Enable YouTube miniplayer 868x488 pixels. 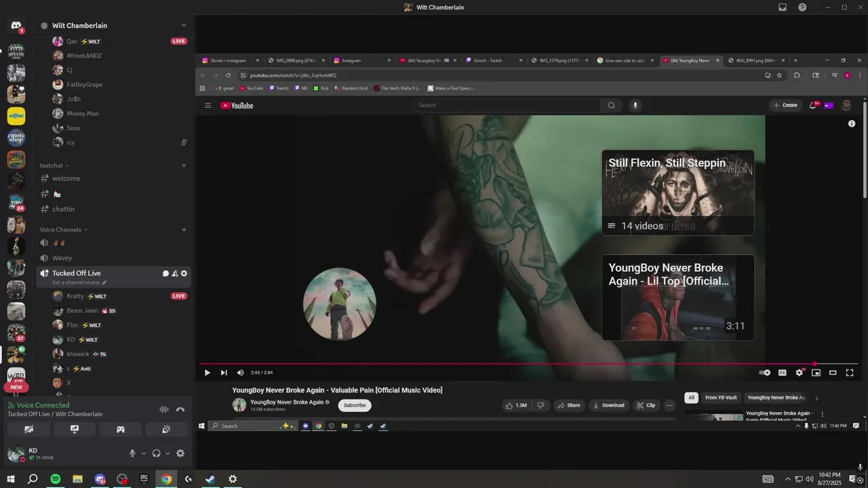(816, 373)
